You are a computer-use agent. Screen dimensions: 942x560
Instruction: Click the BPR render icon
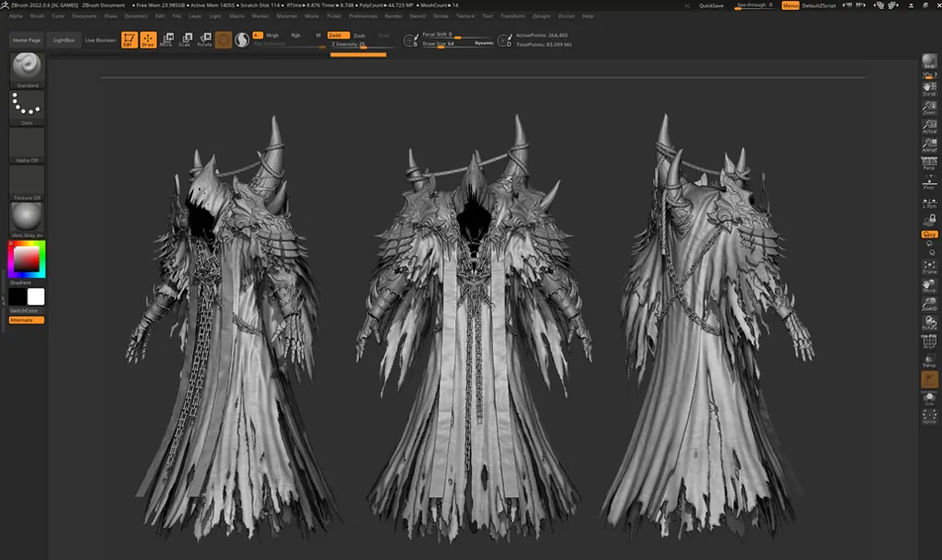[929, 62]
